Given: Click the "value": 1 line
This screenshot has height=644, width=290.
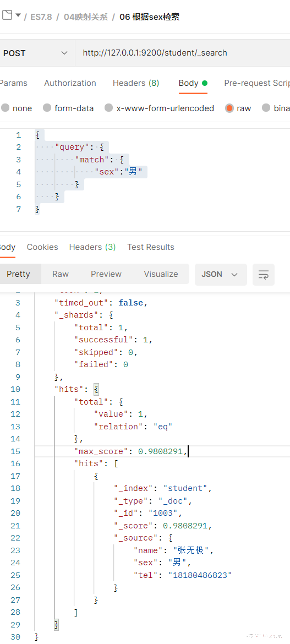Looking at the screenshot, I should click(121, 414).
